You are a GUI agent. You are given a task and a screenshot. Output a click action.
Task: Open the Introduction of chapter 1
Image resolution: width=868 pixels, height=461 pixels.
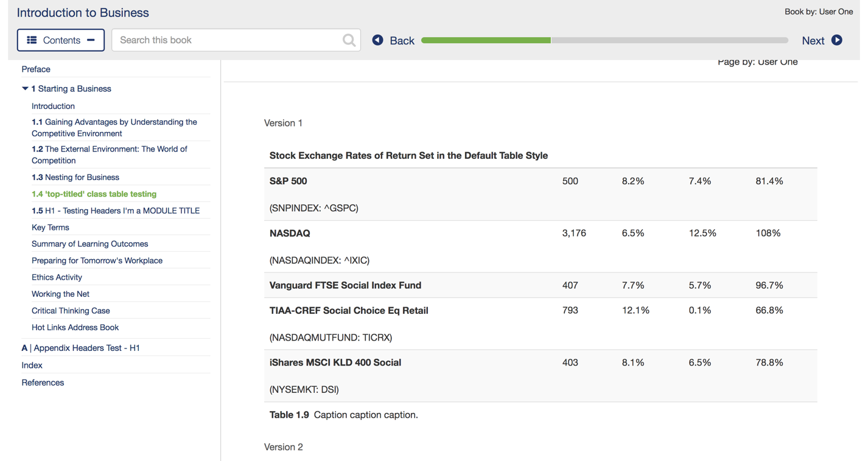pyautogui.click(x=53, y=106)
